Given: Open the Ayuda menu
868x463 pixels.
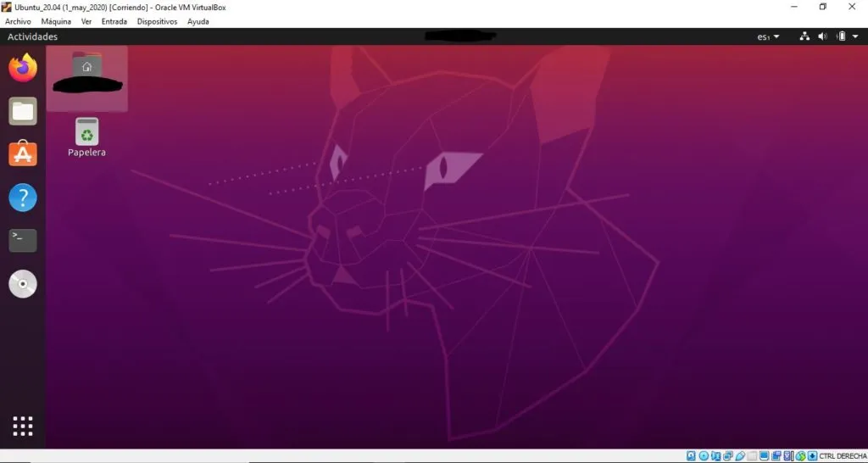Looking at the screenshot, I should tap(198, 21).
